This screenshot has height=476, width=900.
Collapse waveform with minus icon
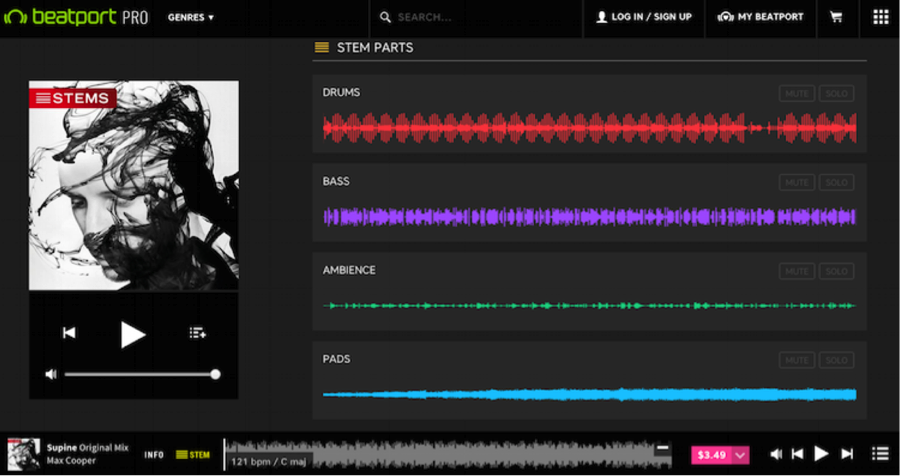tap(663, 448)
